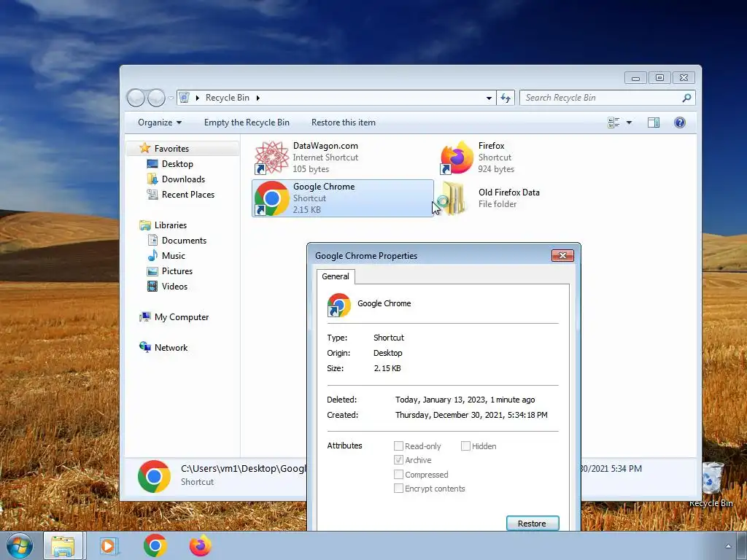
Task: Click the Explorer Forward navigation button
Action: click(x=156, y=98)
